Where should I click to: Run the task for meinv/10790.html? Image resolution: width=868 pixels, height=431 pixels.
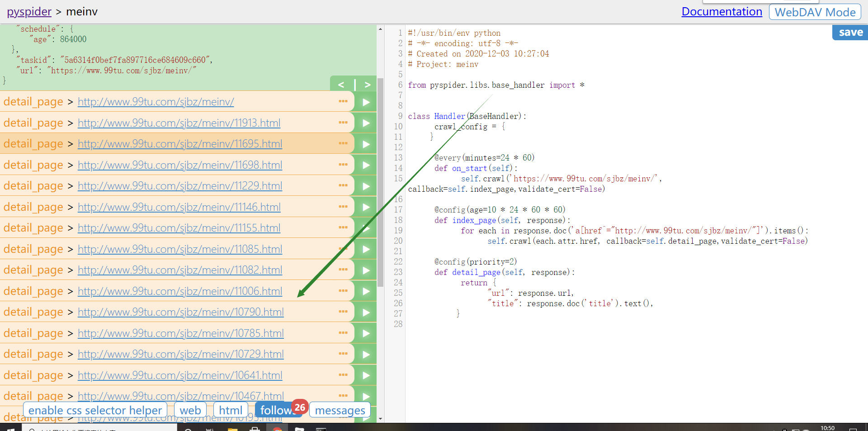(366, 312)
